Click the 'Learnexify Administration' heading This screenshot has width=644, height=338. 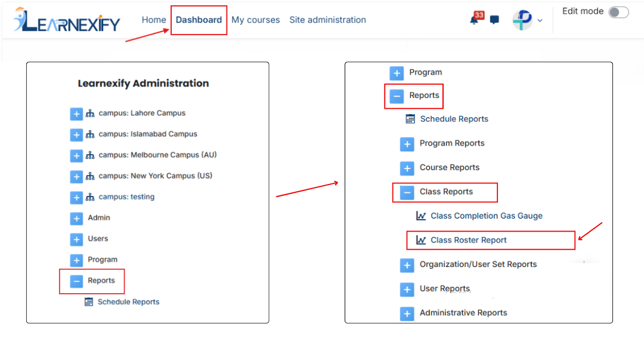point(143,84)
